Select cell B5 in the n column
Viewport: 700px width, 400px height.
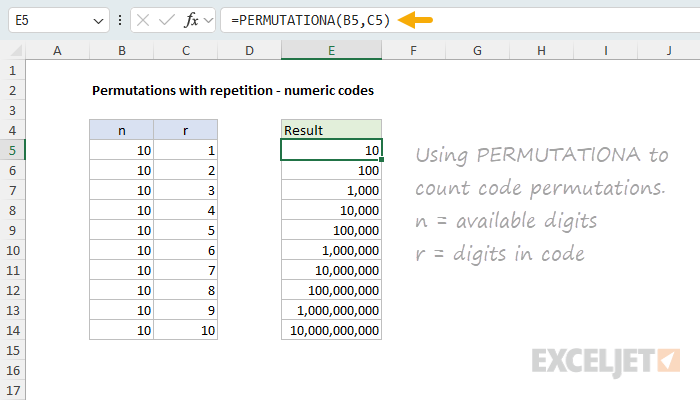tap(121, 150)
